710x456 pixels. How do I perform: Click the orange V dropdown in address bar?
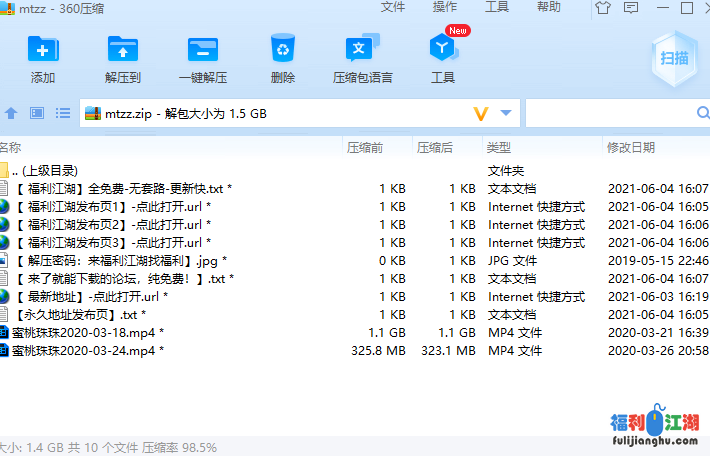(481, 114)
